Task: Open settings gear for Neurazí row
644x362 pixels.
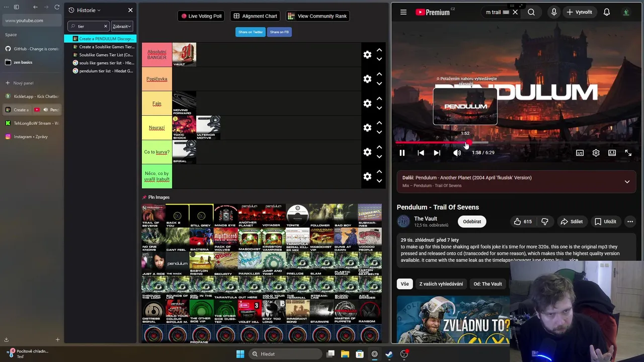Action: click(x=367, y=128)
